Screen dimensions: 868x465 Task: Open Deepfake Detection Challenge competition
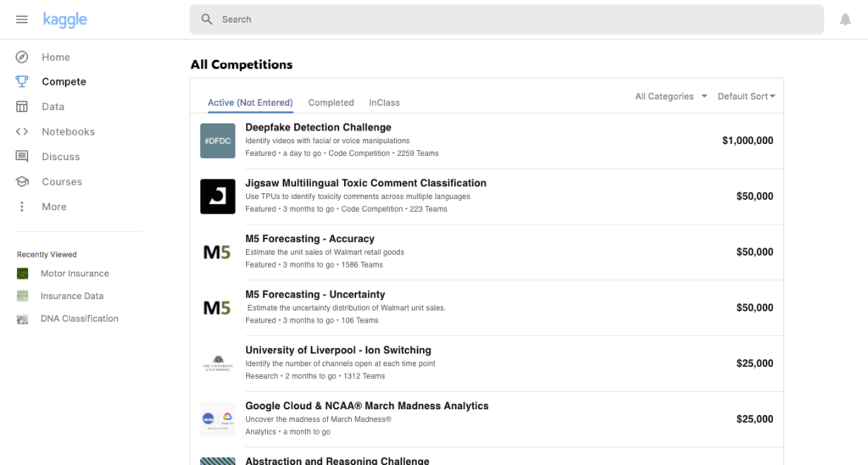[319, 127]
